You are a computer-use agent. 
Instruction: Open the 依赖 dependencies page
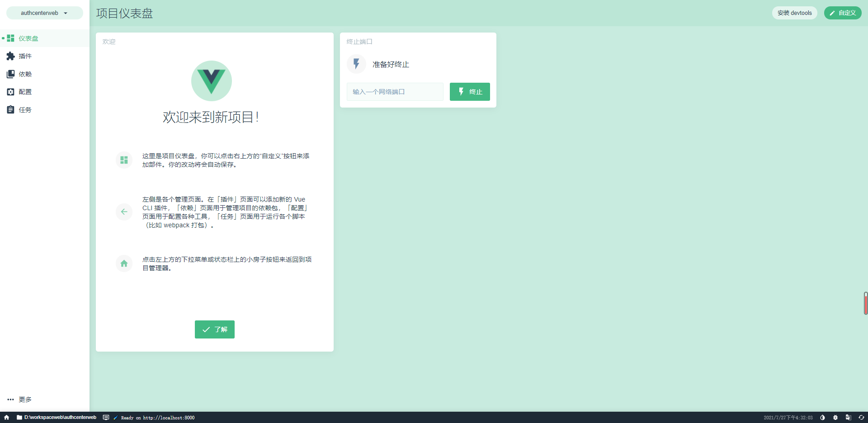click(x=44, y=74)
